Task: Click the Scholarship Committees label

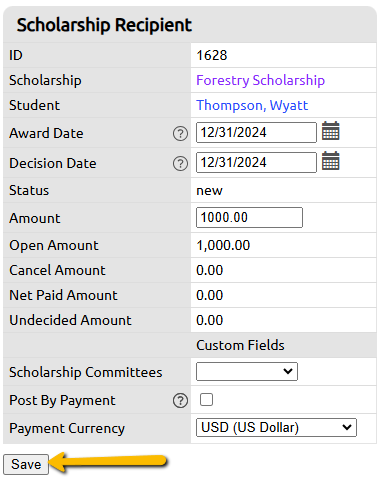Action: coord(86,372)
